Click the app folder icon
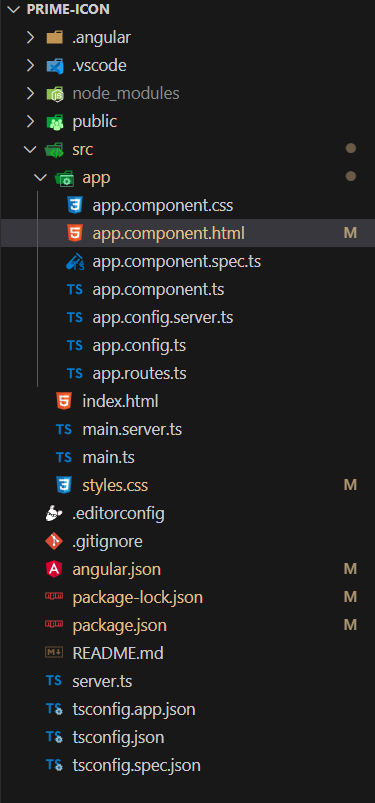This screenshot has width=375, height=803. (x=65, y=178)
